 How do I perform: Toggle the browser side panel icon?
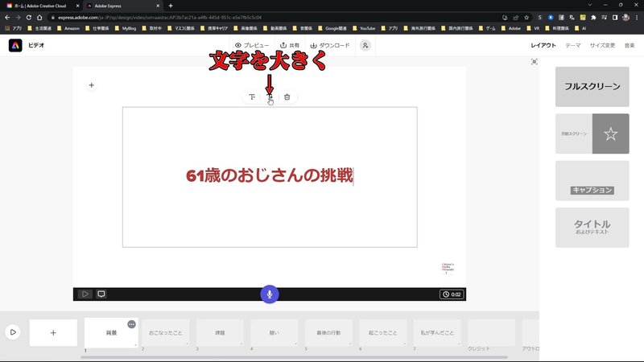pyautogui.click(x=615, y=17)
